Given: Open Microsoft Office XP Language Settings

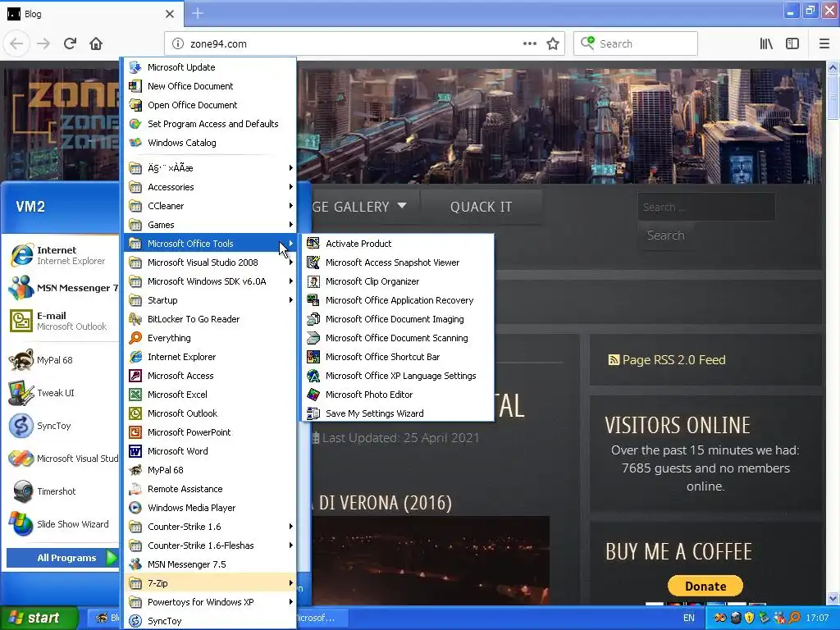Looking at the screenshot, I should [x=398, y=376].
